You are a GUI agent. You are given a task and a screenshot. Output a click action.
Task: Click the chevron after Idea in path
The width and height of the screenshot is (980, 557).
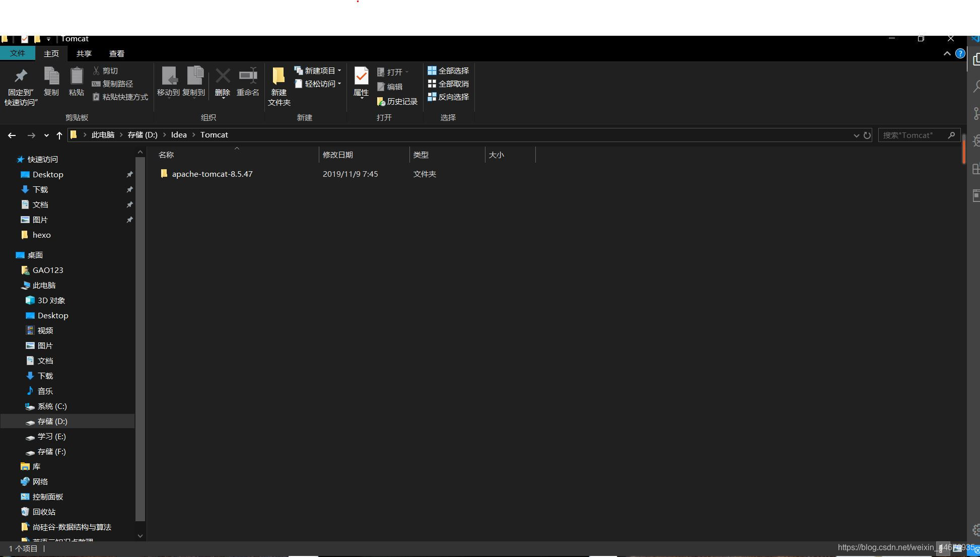click(x=193, y=135)
